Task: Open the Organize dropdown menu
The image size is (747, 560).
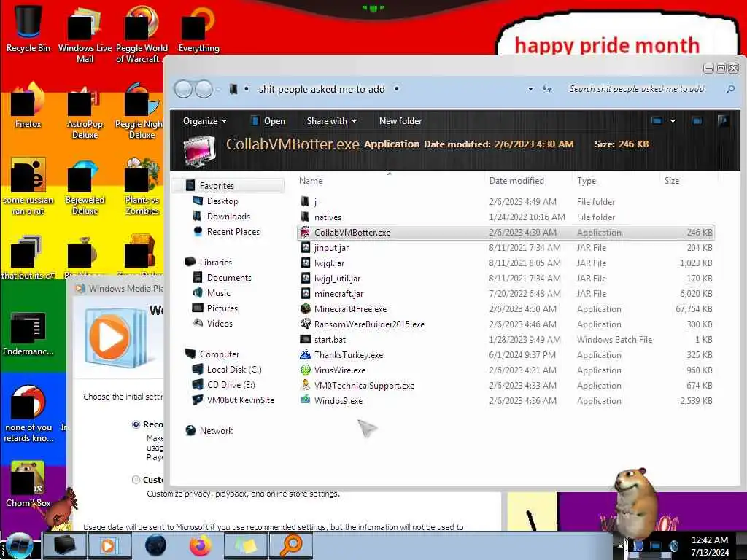Action: (x=205, y=121)
